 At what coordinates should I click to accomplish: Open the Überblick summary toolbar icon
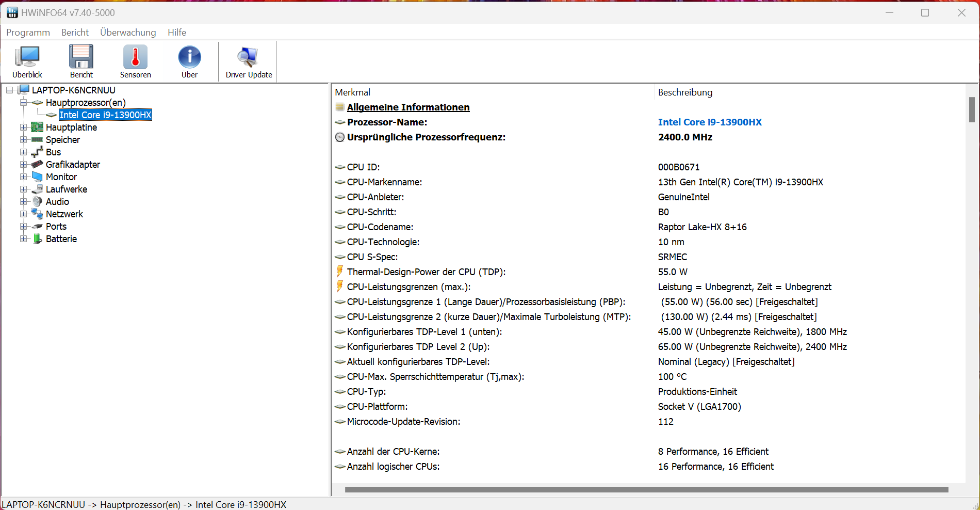pyautogui.click(x=27, y=57)
